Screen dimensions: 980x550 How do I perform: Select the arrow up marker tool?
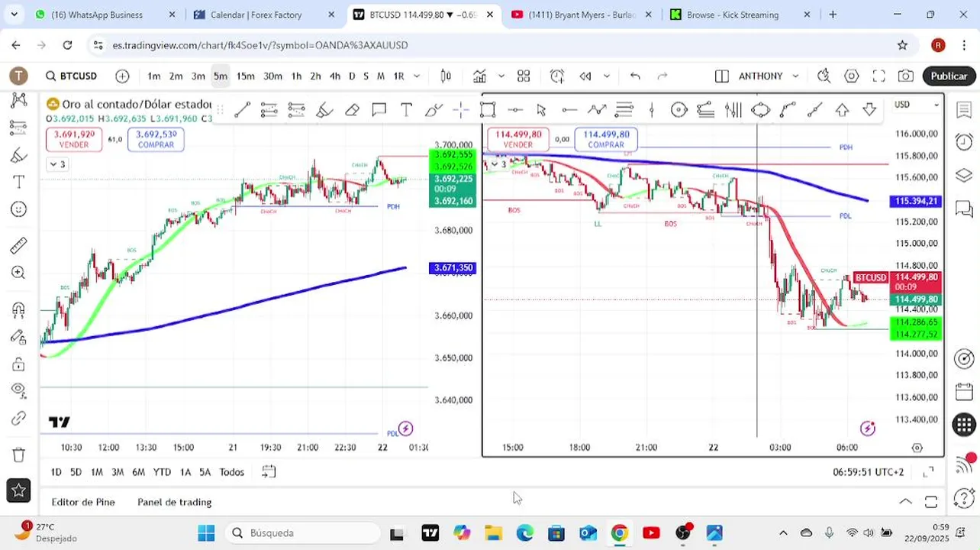842,110
